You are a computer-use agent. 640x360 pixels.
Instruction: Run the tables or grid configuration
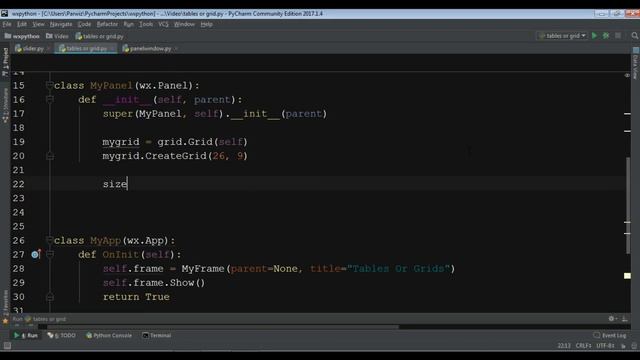[594, 36]
